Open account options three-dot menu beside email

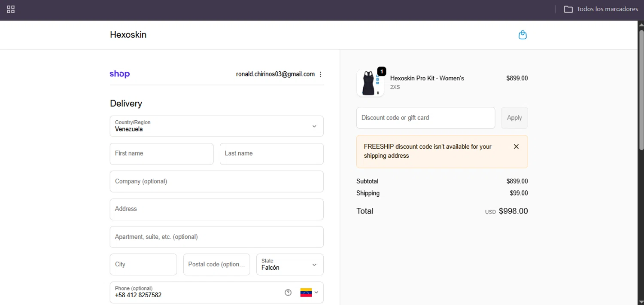pos(320,74)
